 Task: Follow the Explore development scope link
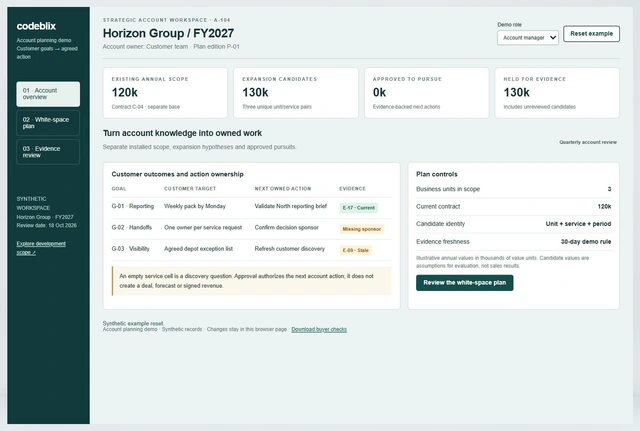point(41,248)
